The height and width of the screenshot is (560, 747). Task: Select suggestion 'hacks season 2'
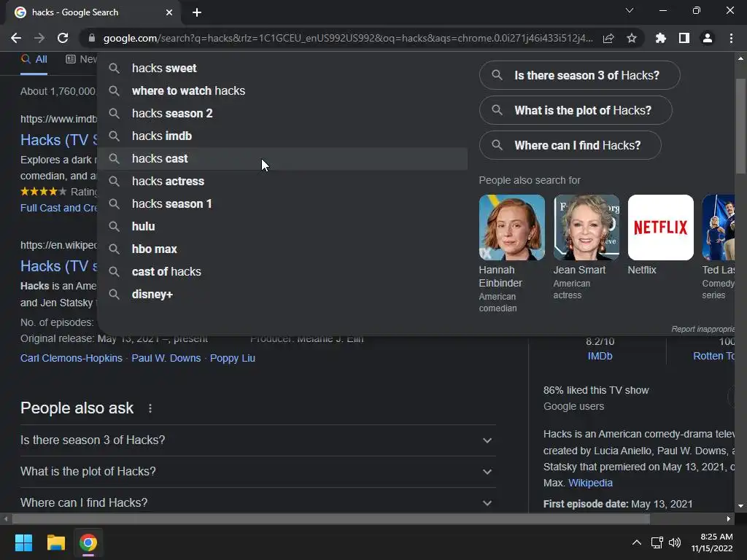(x=282, y=113)
